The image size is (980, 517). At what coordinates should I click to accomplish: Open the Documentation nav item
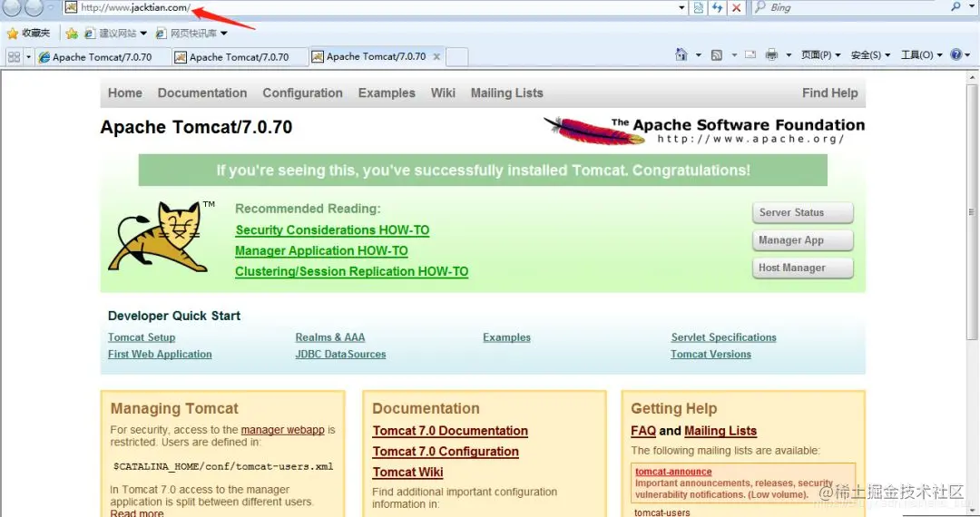tap(201, 93)
